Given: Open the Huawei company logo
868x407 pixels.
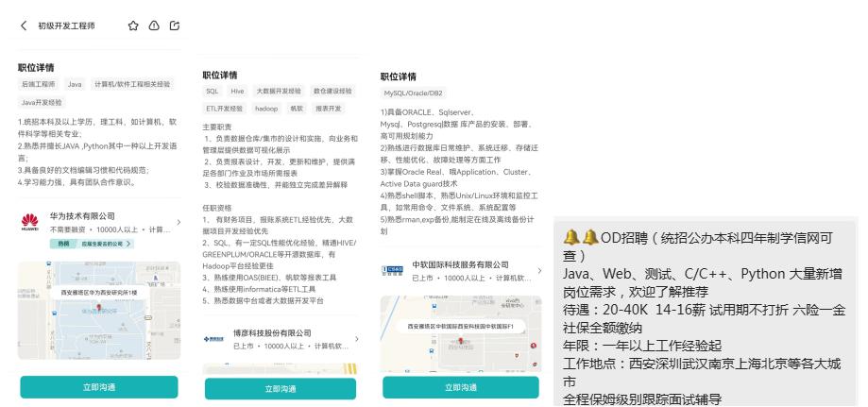Looking at the screenshot, I should point(30,222).
